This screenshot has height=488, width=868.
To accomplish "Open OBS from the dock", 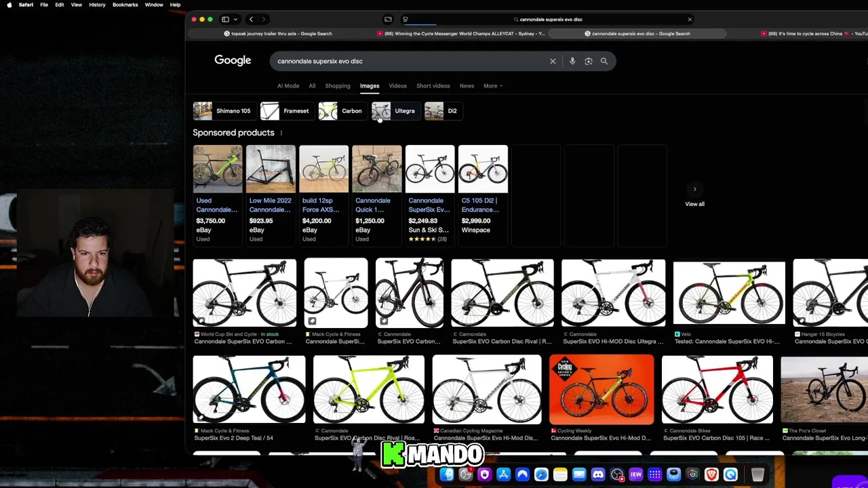I will [x=617, y=474].
